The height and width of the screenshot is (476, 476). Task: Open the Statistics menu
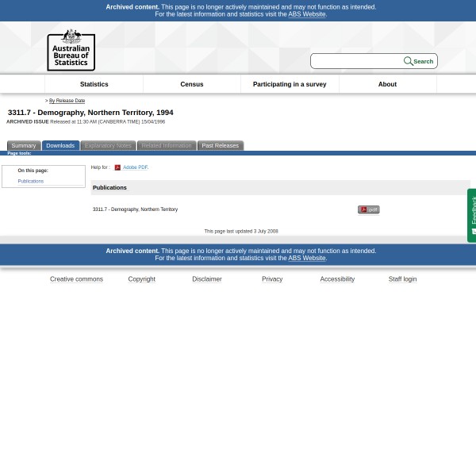[94, 84]
